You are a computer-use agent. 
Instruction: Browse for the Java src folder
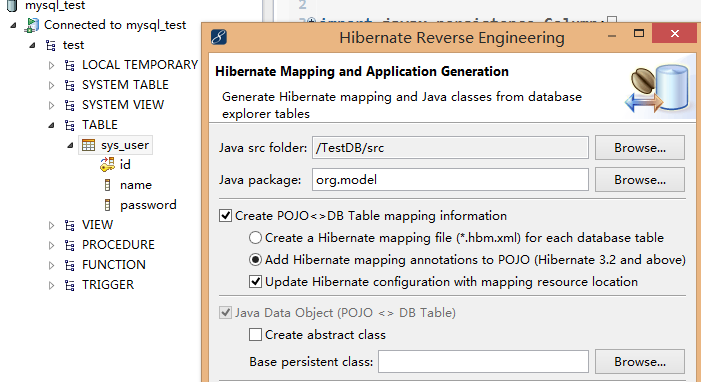click(x=640, y=148)
